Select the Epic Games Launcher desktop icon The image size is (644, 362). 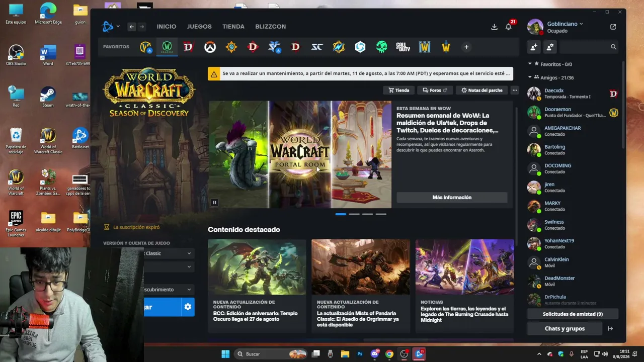click(16, 224)
